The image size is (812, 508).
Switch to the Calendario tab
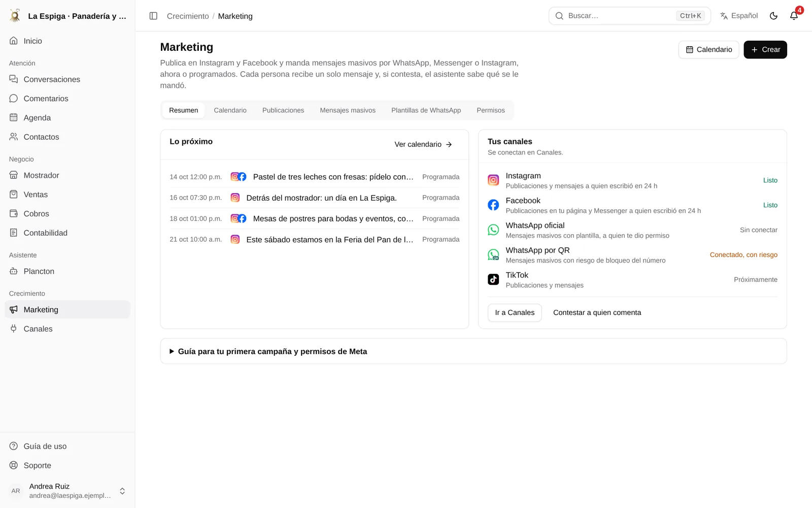coord(230,110)
